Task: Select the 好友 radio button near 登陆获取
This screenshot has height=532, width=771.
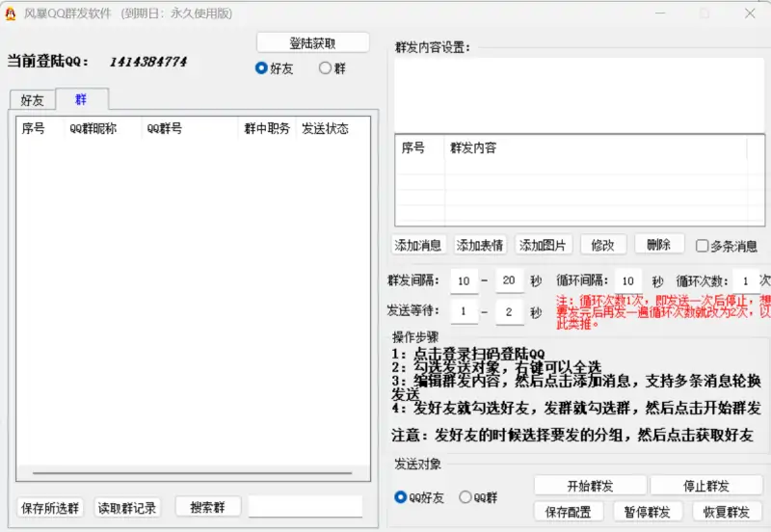Action: 261,68
